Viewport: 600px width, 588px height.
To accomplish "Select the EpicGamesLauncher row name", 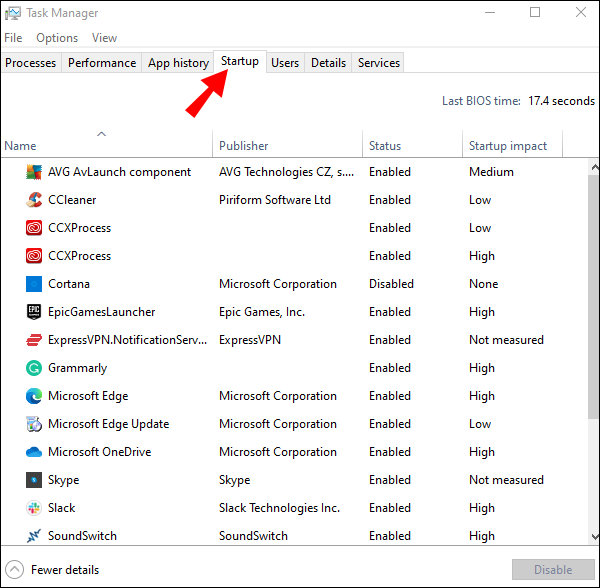I will click(101, 312).
